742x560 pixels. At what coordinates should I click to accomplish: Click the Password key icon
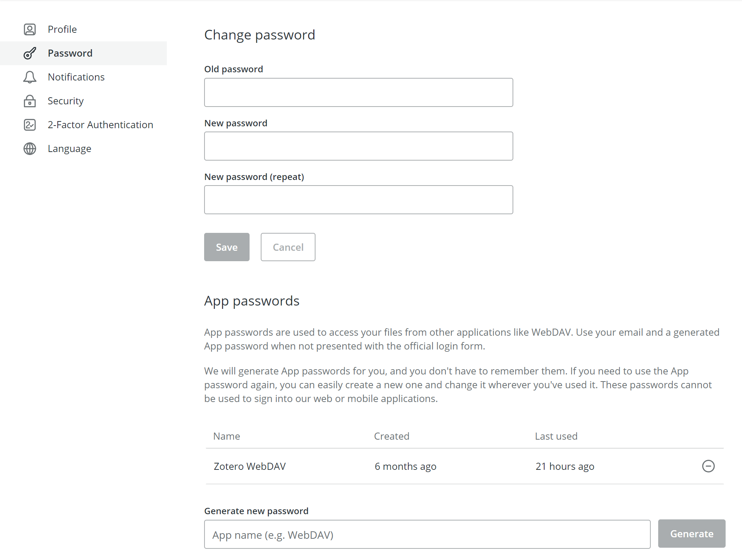click(30, 53)
